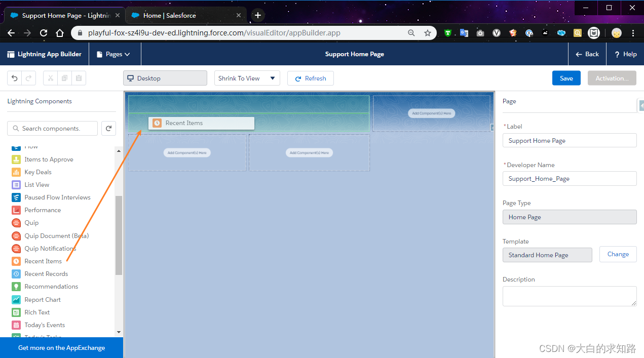Click the Activation button

pyautogui.click(x=612, y=78)
